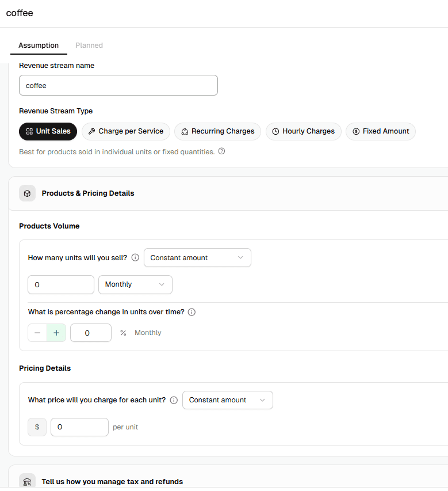The height and width of the screenshot is (491, 448).
Task: Click the Unit Sales grid icon
Action: click(x=29, y=131)
